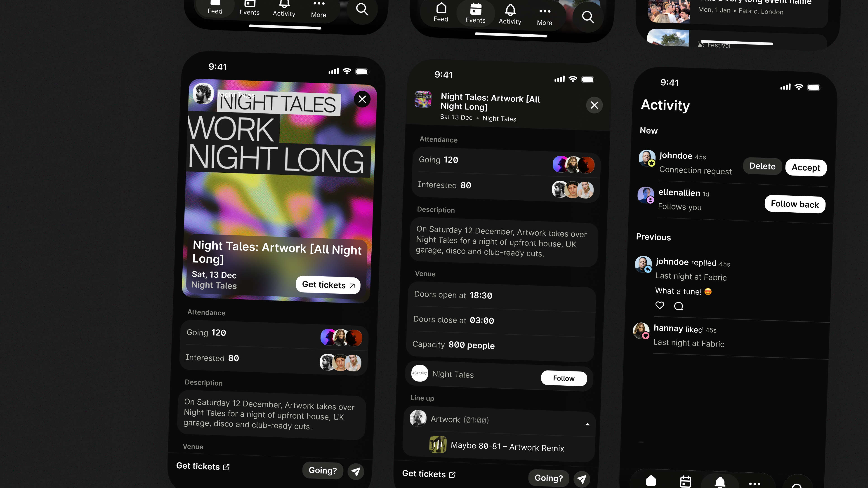Open Night Tales organizer logo

pyautogui.click(x=420, y=373)
